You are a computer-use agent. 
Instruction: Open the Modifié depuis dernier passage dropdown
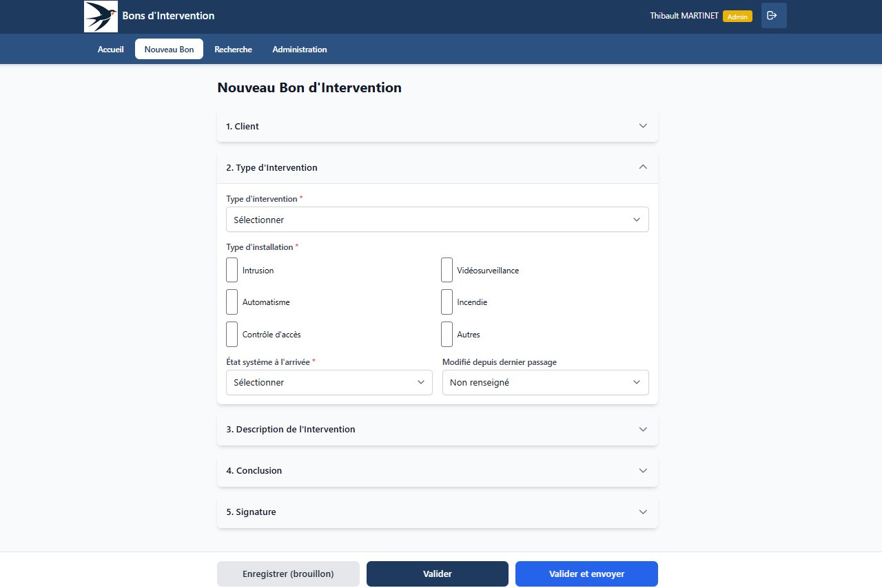click(x=544, y=382)
